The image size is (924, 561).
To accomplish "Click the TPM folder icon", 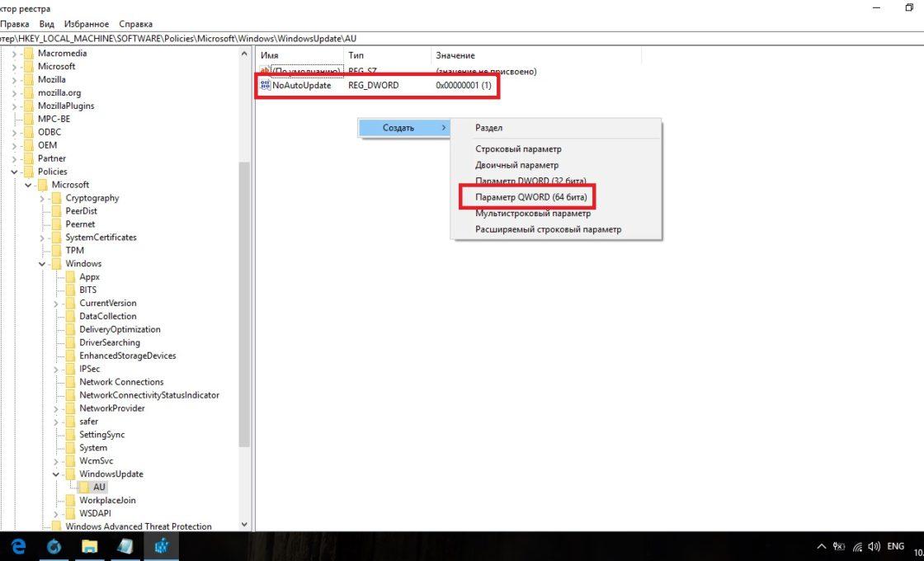I will coord(56,251).
